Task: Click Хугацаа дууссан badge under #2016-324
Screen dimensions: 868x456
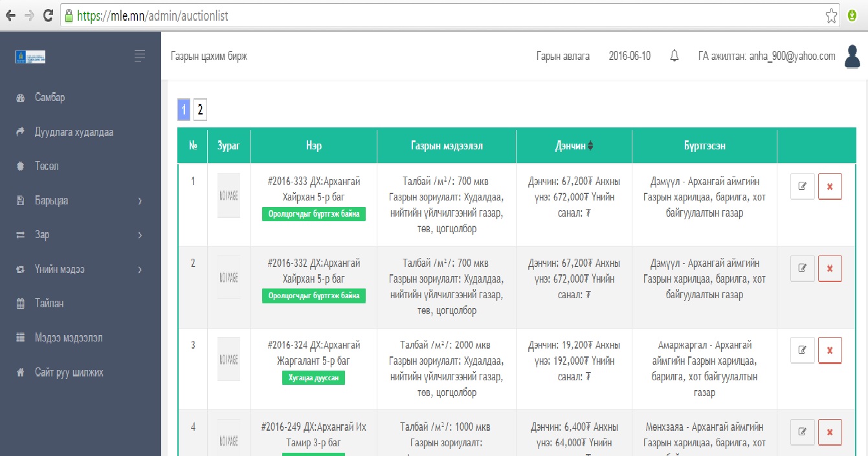Action: (x=314, y=378)
